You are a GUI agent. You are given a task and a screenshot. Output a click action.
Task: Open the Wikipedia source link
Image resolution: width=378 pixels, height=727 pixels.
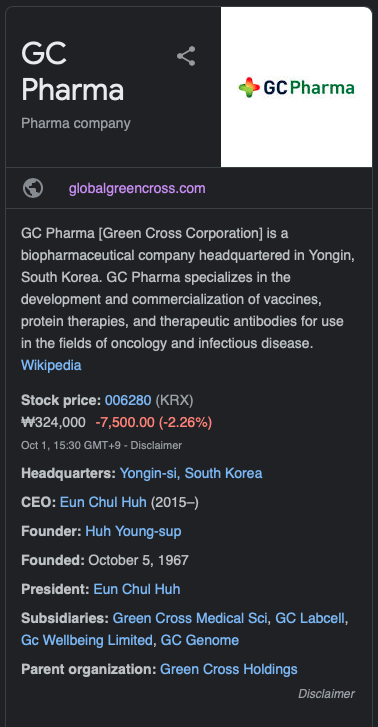(x=51, y=365)
